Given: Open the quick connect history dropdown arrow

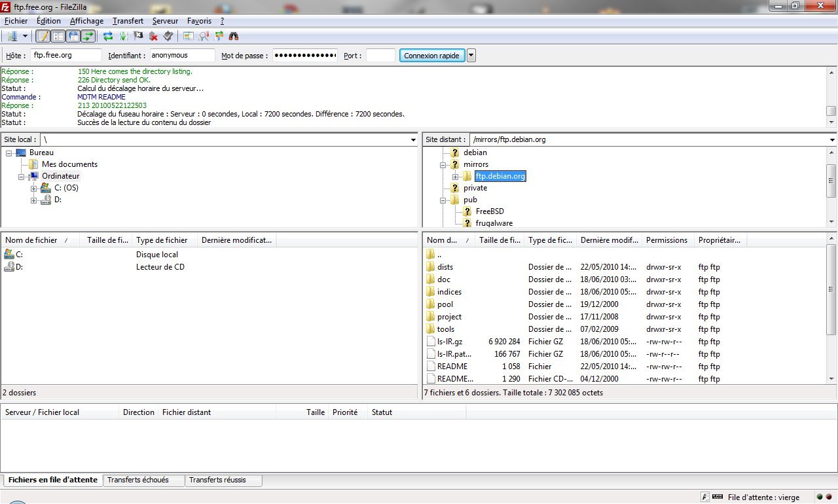Looking at the screenshot, I should click(471, 56).
